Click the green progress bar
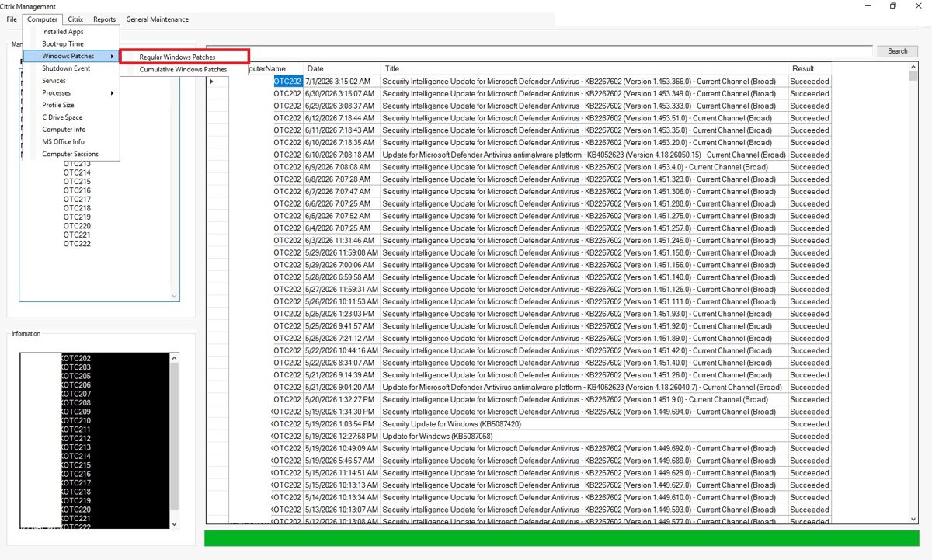The image size is (932, 560). [562, 537]
